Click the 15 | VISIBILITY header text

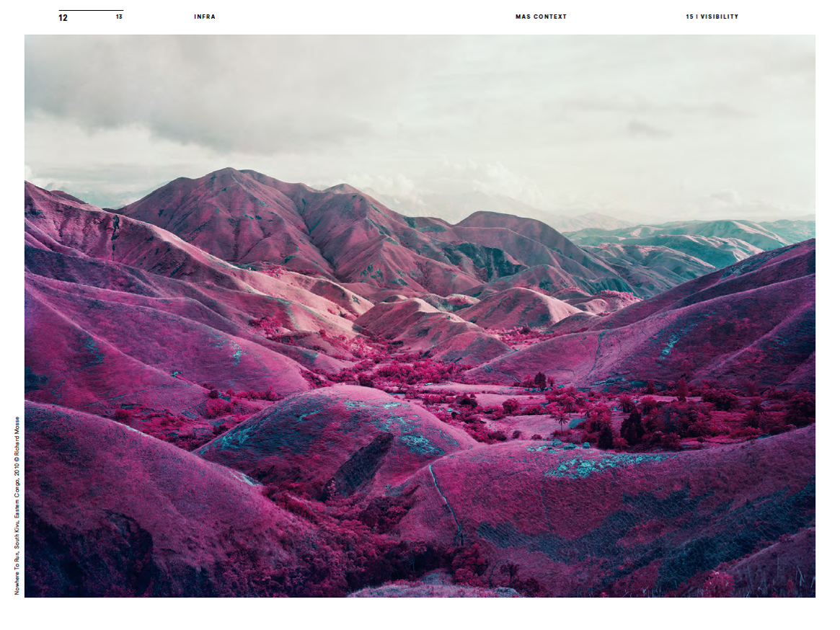click(712, 17)
